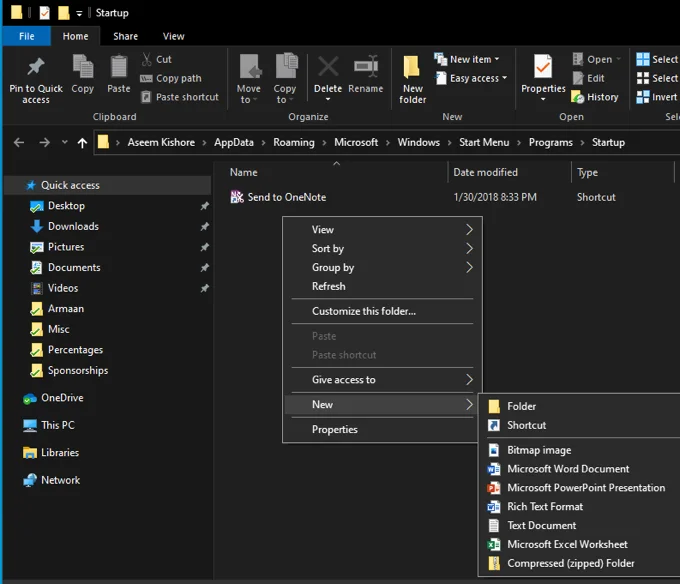Click the Properties checkmark icon in the ribbon
The height and width of the screenshot is (584, 680).
coord(543,67)
